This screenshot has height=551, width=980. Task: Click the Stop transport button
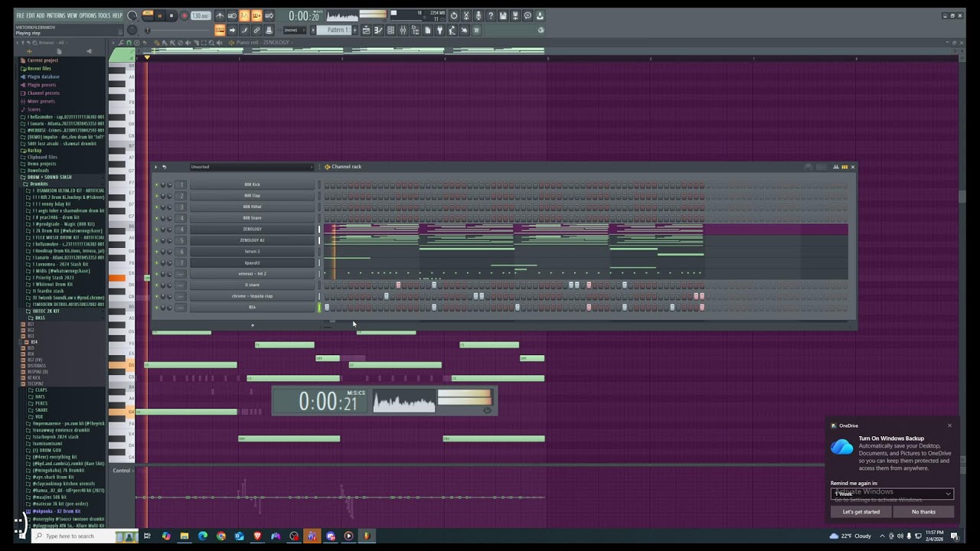point(171,15)
